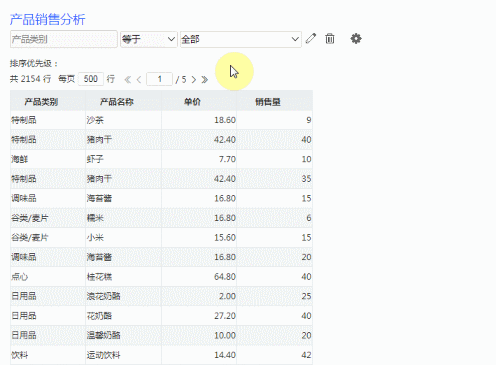
Task: Click the sales quantity 42 cell
Action: click(274, 355)
